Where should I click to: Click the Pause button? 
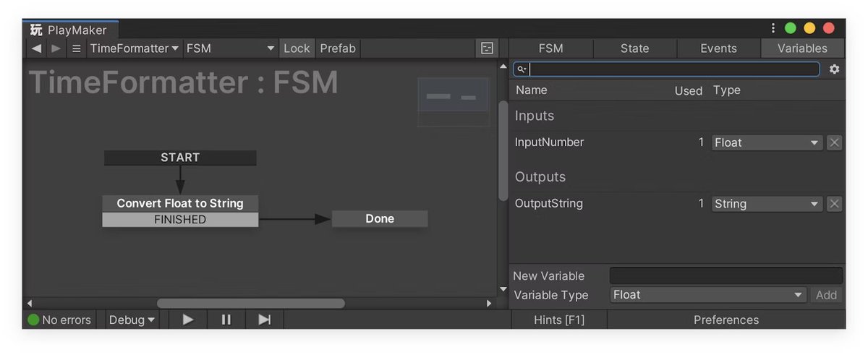point(226,320)
